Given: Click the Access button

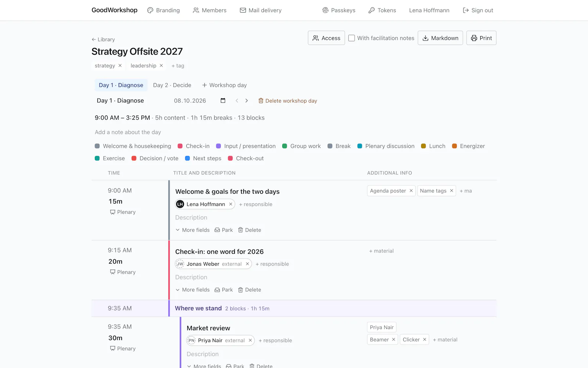Looking at the screenshot, I should click(326, 38).
